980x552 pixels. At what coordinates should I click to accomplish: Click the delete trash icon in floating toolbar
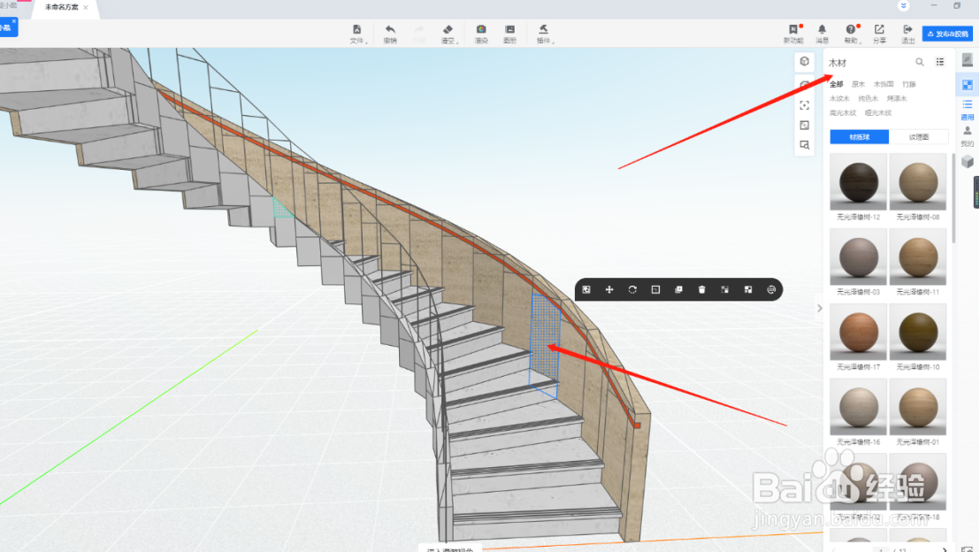coord(702,289)
